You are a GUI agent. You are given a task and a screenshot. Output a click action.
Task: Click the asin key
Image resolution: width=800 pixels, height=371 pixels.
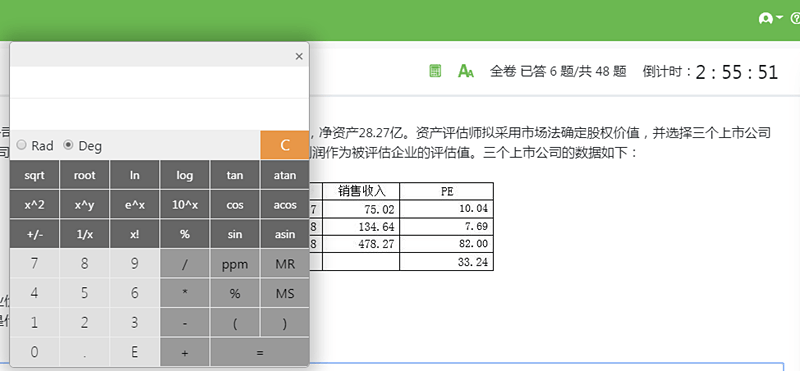285,234
